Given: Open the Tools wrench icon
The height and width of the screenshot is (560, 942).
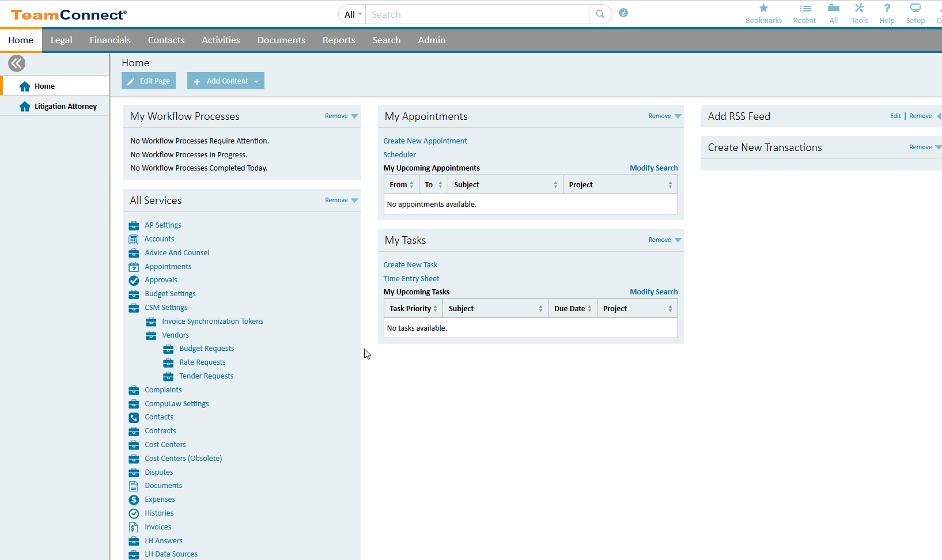Looking at the screenshot, I should (859, 8).
